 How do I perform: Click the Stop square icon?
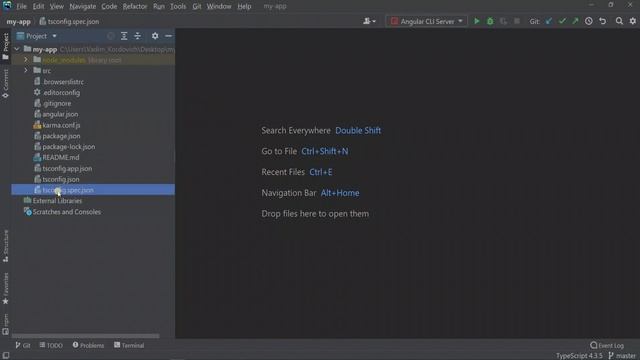tap(517, 21)
